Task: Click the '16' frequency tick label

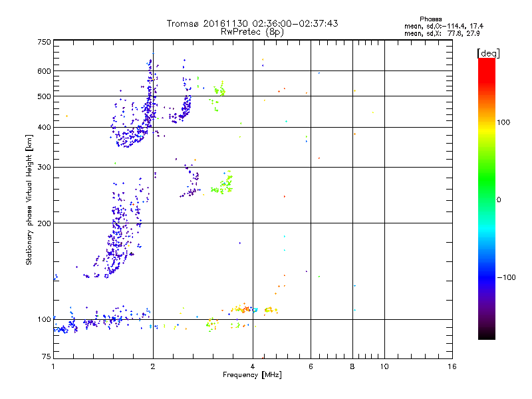Action: (452, 366)
